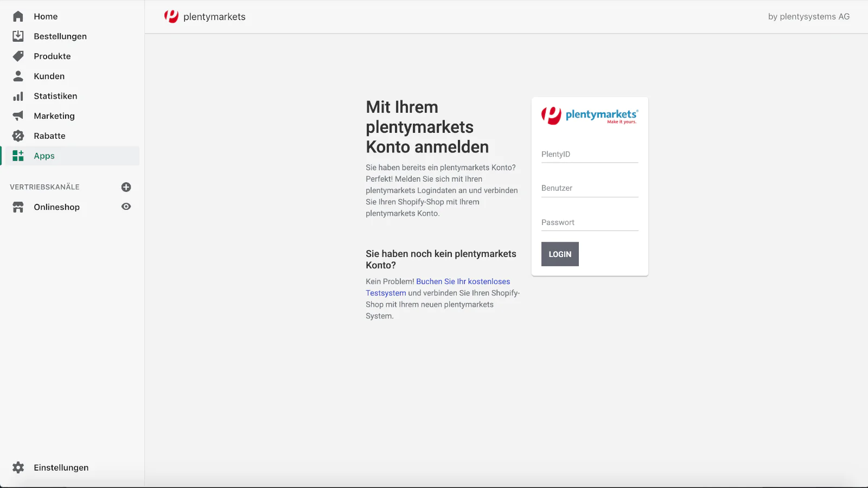Open Marketing from the sidebar

tap(54, 116)
